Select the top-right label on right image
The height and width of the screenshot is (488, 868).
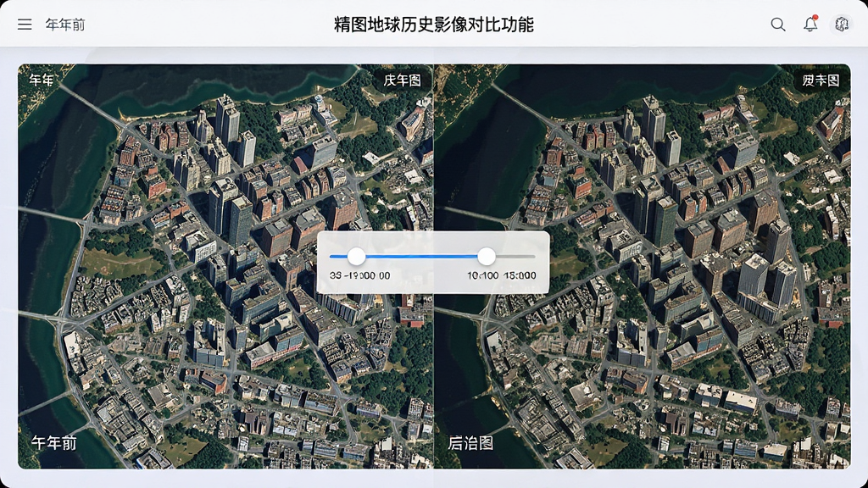point(821,80)
